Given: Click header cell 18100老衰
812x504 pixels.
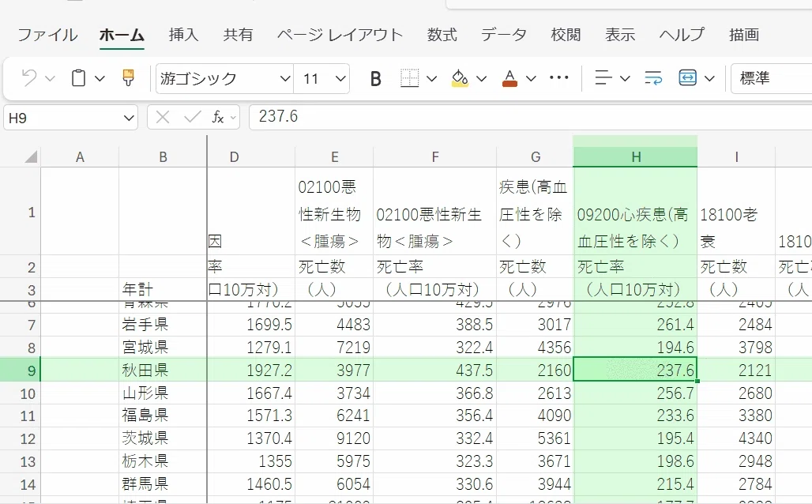Looking at the screenshot, I should click(x=736, y=212).
